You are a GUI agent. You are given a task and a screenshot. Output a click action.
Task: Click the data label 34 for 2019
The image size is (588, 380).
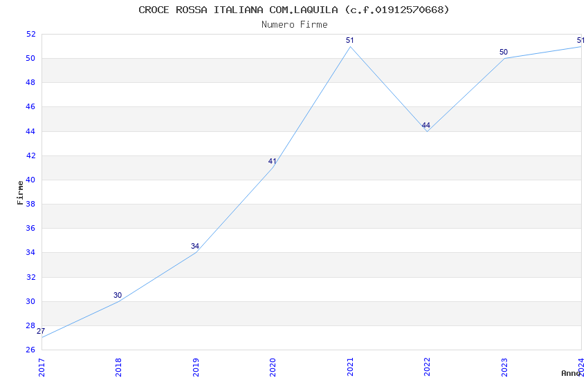(x=195, y=247)
